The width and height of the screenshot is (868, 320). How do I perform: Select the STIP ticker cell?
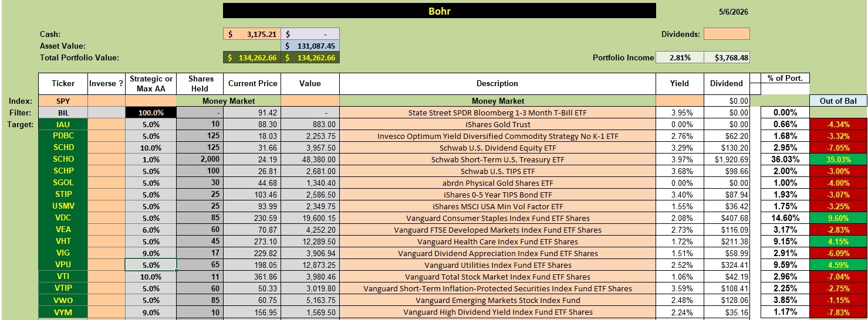63,195
